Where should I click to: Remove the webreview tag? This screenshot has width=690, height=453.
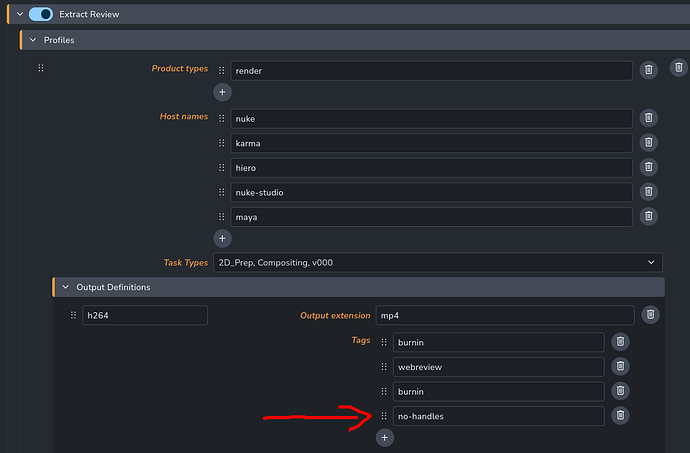point(620,366)
